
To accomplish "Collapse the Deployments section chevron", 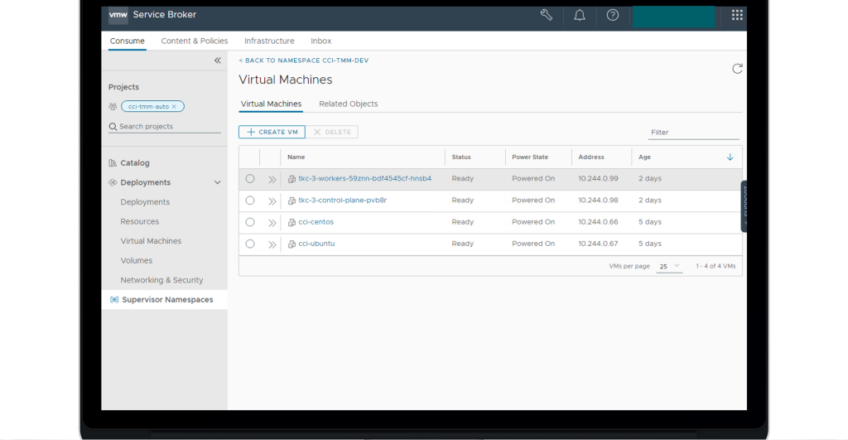I will 217,183.
